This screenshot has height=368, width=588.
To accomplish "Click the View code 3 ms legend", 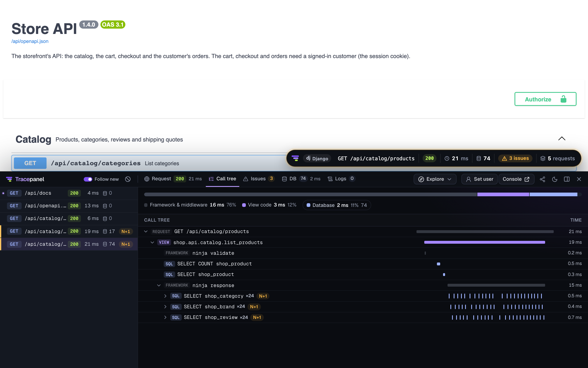I will pos(269,205).
